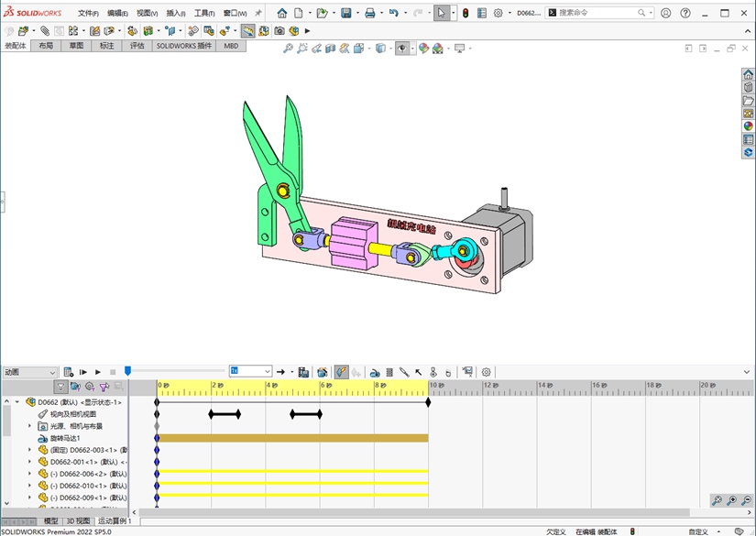This screenshot has width=756, height=536.
Task: Zoom in on the timeline
Action: (731, 500)
